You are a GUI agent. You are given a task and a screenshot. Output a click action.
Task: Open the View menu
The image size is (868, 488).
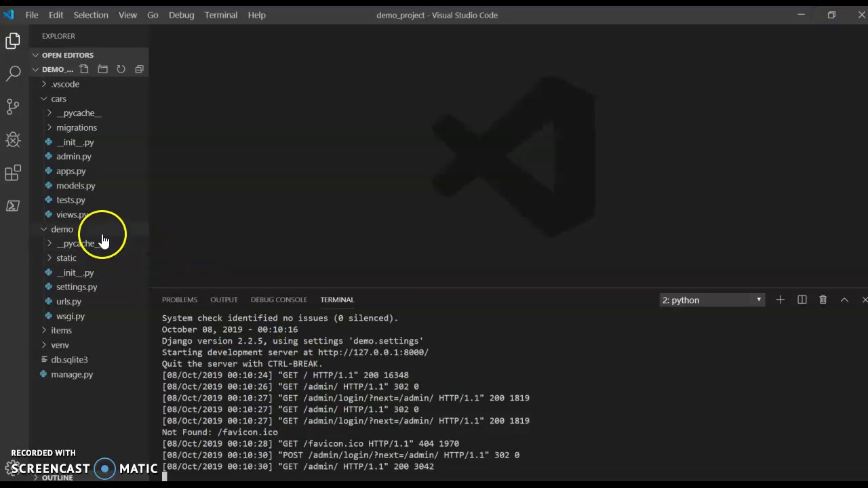pos(127,15)
